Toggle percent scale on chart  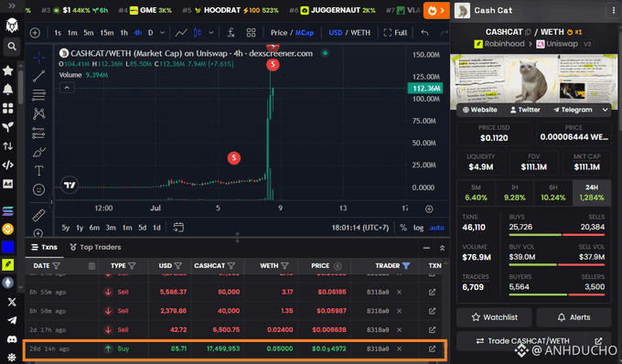[403, 228]
